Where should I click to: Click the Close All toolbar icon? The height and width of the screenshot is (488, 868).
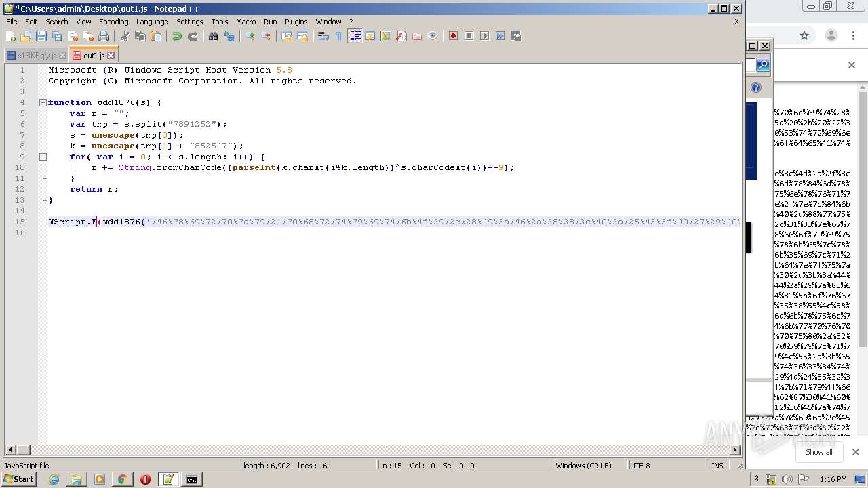[x=88, y=36]
